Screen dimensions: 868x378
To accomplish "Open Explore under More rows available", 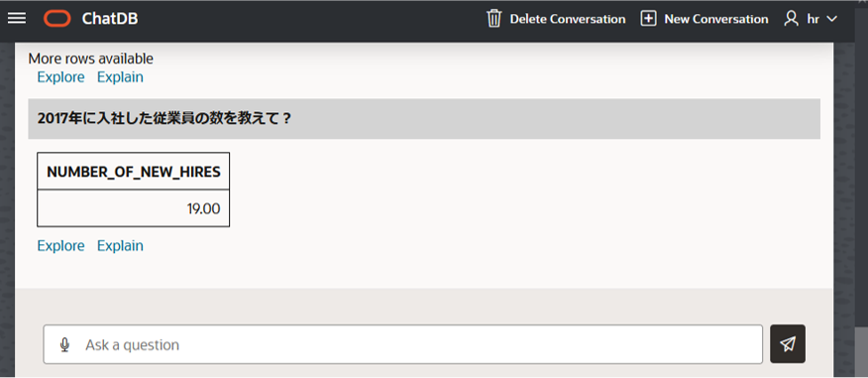I will (60, 77).
